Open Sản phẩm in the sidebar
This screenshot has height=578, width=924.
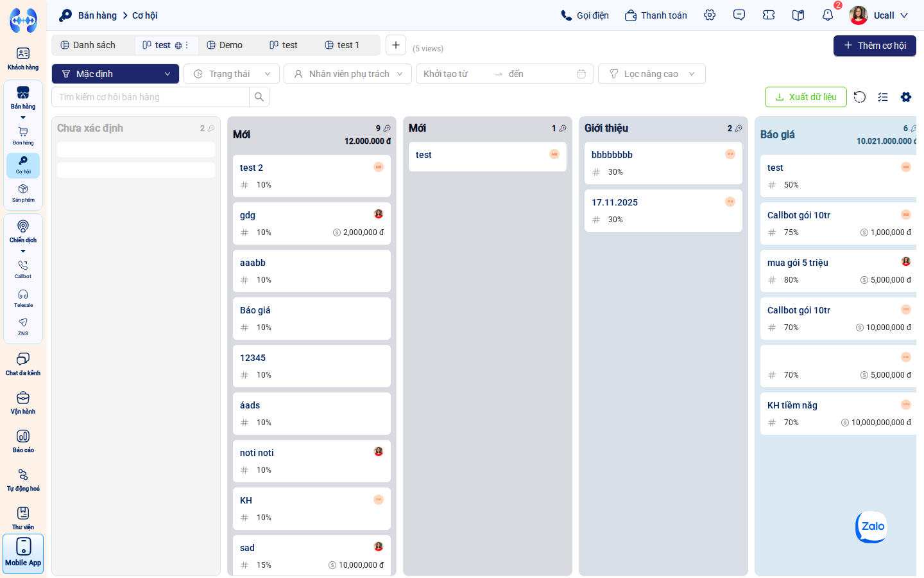(23, 193)
